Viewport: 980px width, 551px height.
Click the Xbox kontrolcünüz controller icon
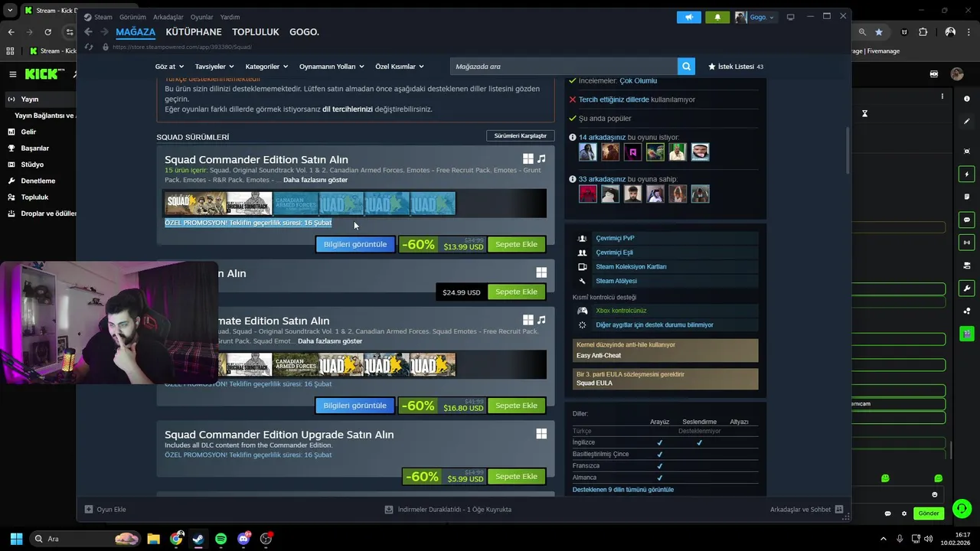(x=583, y=311)
